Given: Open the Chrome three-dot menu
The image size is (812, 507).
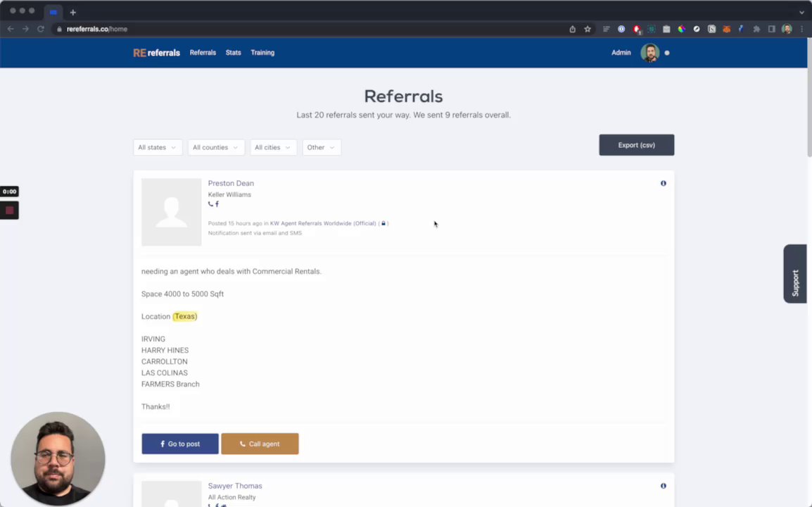Looking at the screenshot, I should click(801, 29).
